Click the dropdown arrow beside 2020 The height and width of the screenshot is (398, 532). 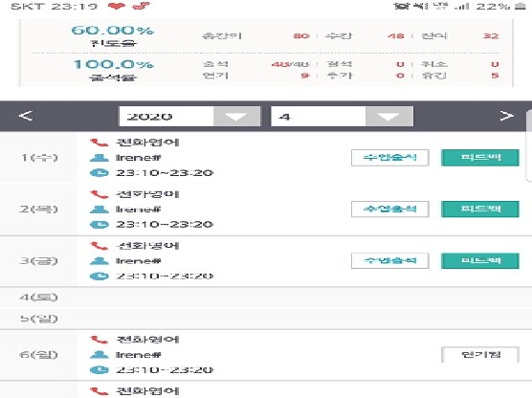(x=236, y=117)
